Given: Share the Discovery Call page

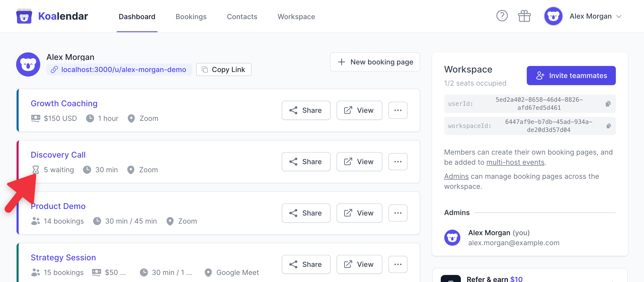Looking at the screenshot, I should 306,162.
